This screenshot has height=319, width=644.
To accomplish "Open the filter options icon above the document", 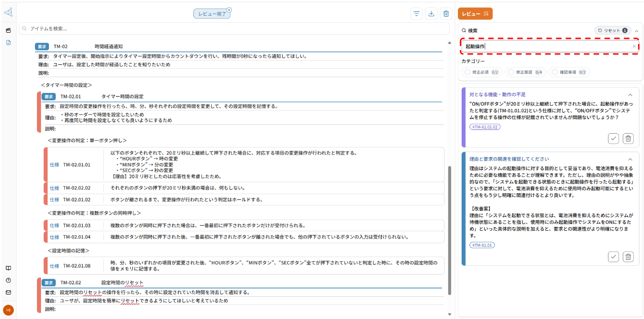I will point(416,13).
